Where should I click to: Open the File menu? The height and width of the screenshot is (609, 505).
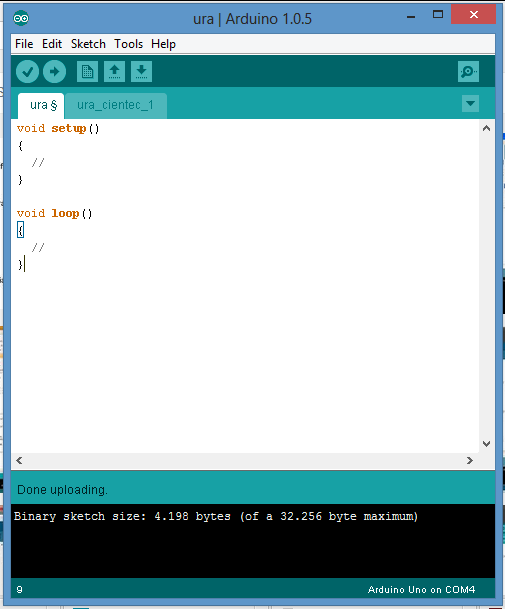point(24,44)
